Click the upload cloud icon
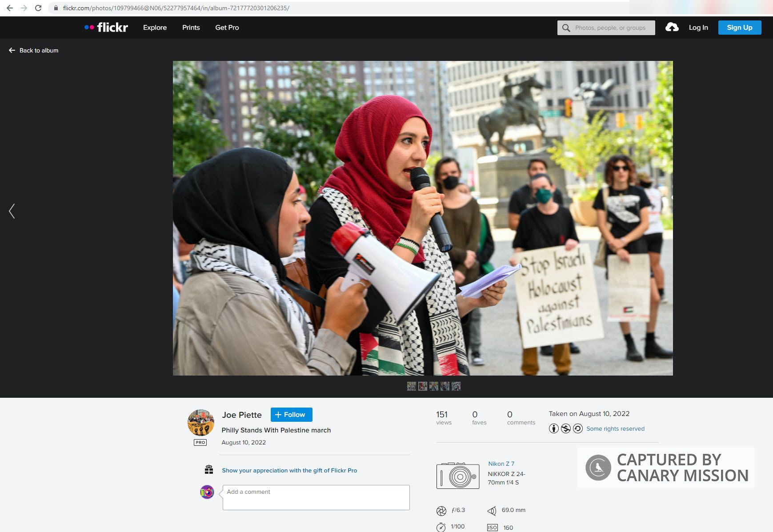773x532 pixels. click(672, 28)
